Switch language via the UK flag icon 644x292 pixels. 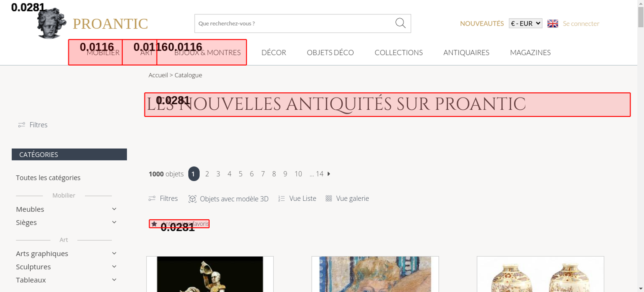(553, 23)
